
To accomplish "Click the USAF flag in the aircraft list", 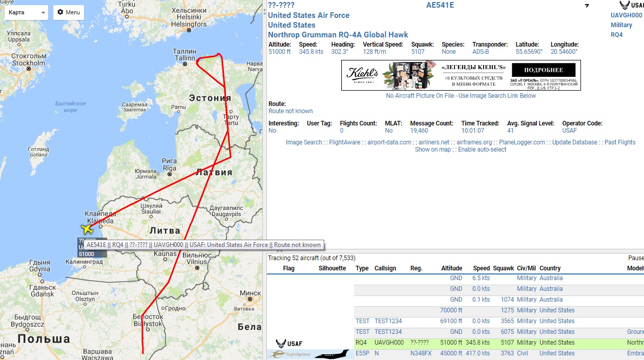I will (x=288, y=343).
